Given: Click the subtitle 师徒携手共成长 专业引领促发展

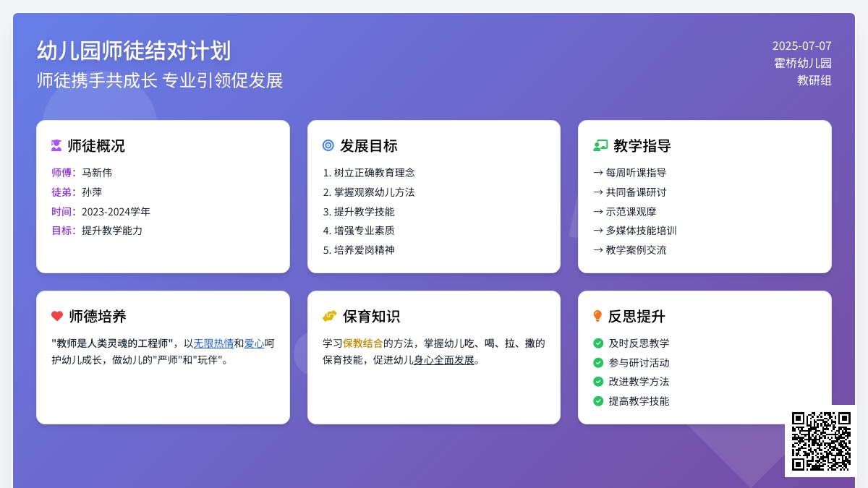Looking at the screenshot, I should click(160, 80).
